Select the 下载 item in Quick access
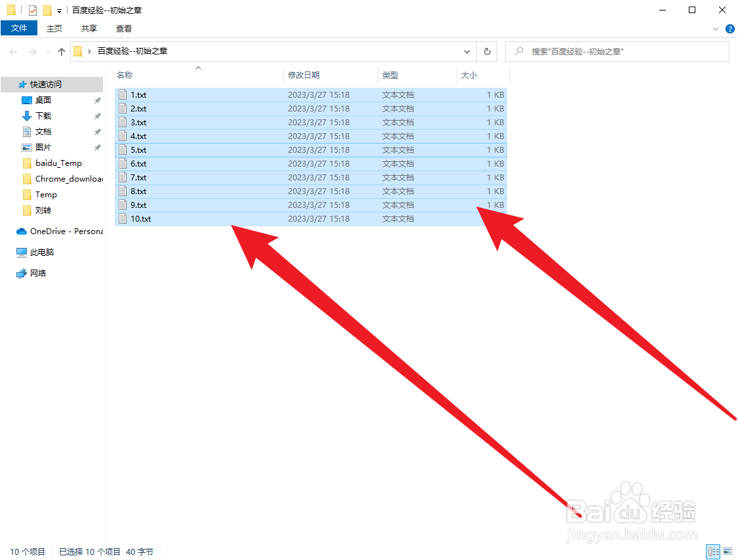The width and height of the screenshot is (738, 560). [45, 115]
